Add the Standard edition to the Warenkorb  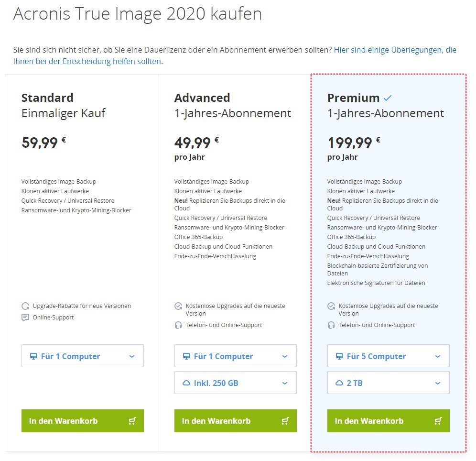pos(83,421)
